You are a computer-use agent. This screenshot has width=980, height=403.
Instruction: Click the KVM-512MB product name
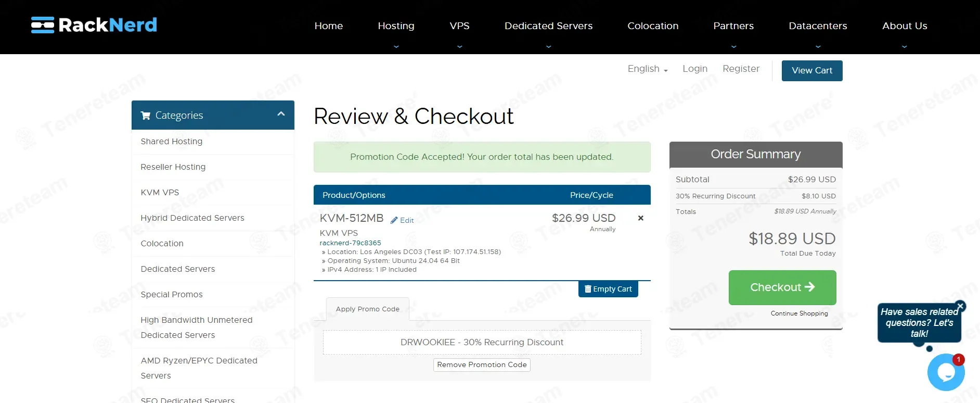352,218
